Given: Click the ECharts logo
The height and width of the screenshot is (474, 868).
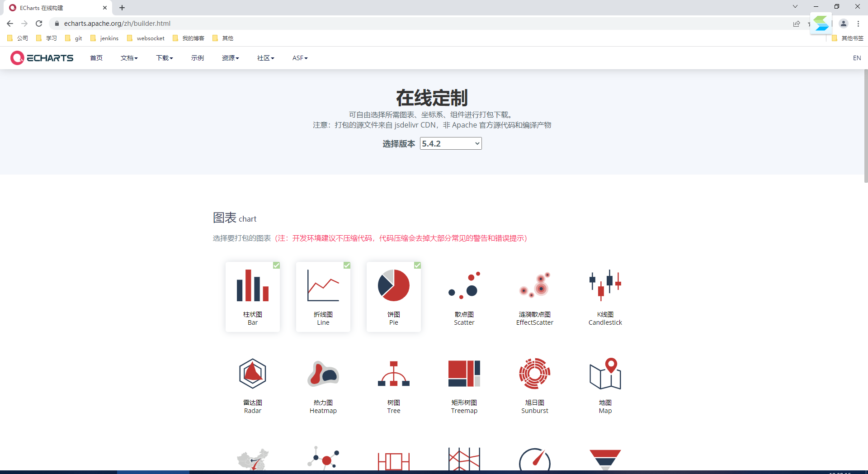Looking at the screenshot, I should (x=42, y=58).
